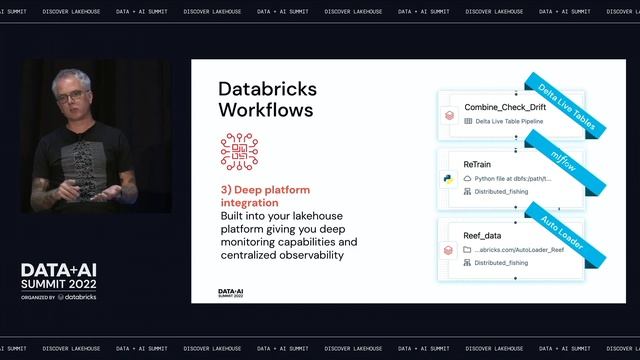Click the centralized observability text line

tap(282, 255)
